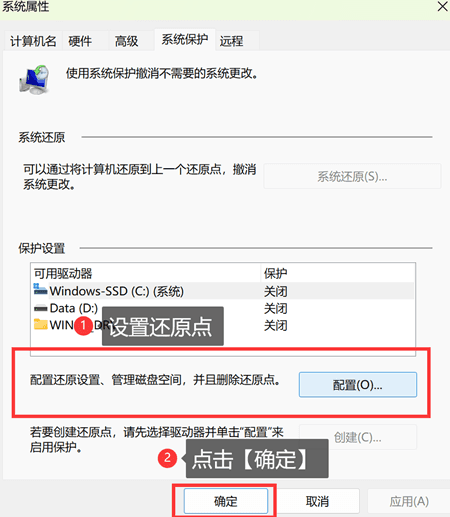Switch to the 计算机名 tab
450x517 pixels.
[33, 41]
